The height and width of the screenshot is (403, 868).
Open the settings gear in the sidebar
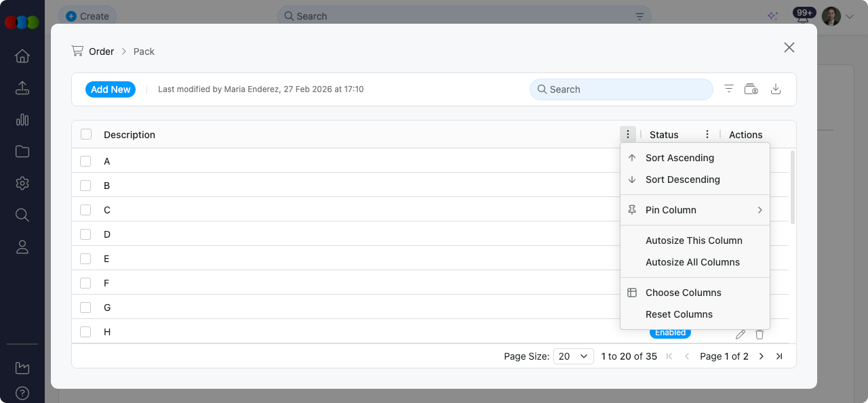tap(22, 183)
